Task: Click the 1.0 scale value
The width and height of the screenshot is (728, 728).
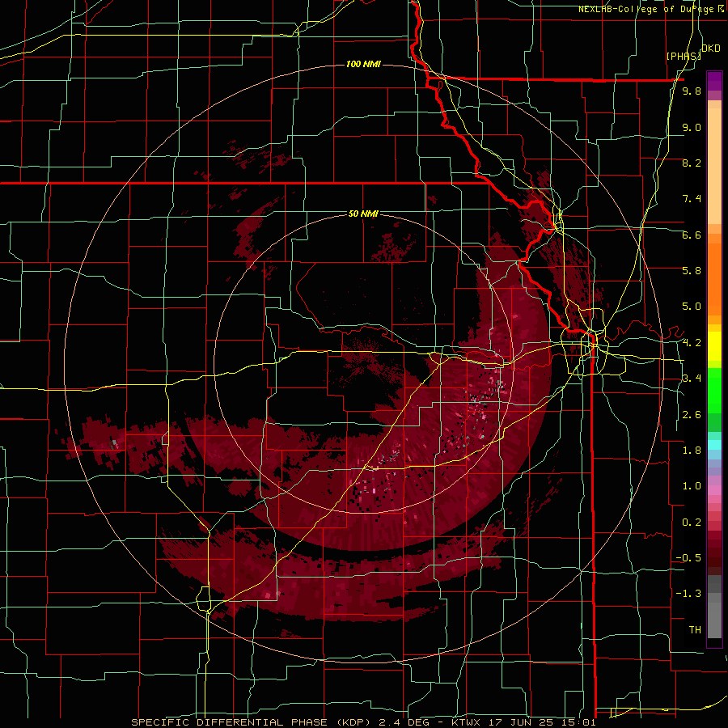Action: [x=692, y=486]
